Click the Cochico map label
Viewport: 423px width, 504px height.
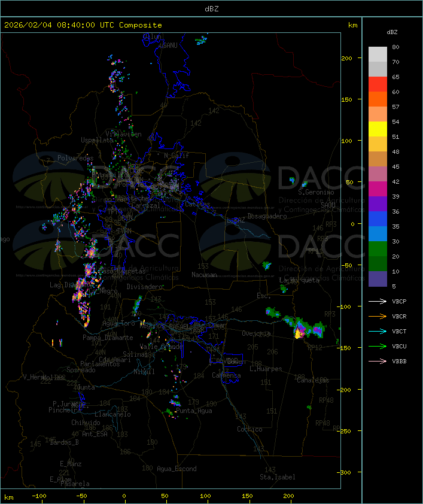click(249, 429)
